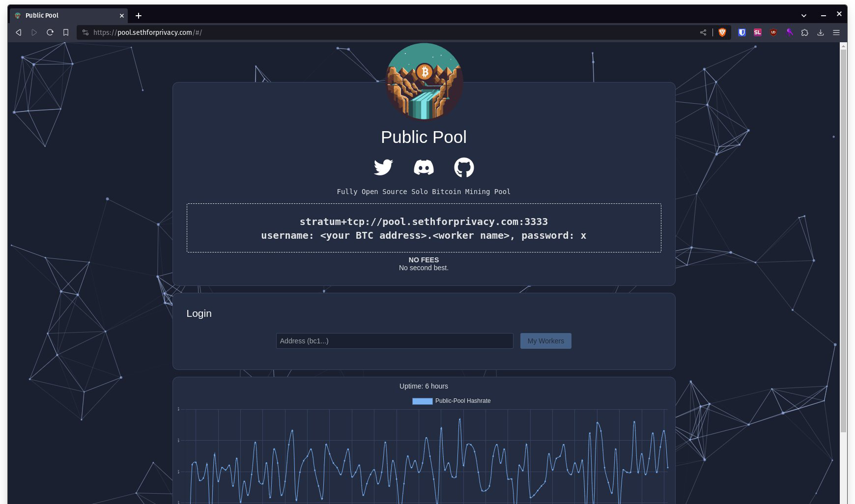Screen dimensions: 855x504
Task: Click the Public-Pool Hashrate legend swatch
Action: point(422,401)
